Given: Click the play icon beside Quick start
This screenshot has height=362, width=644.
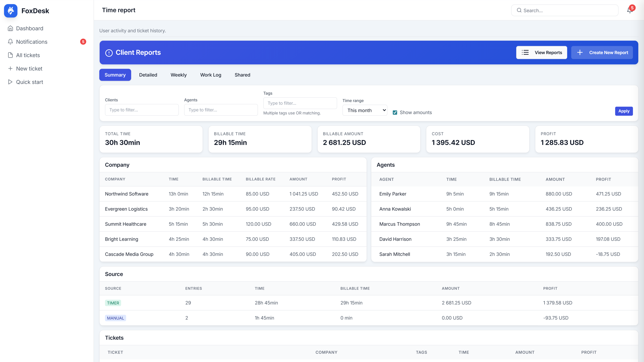Looking at the screenshot, I should click(10, 82).
